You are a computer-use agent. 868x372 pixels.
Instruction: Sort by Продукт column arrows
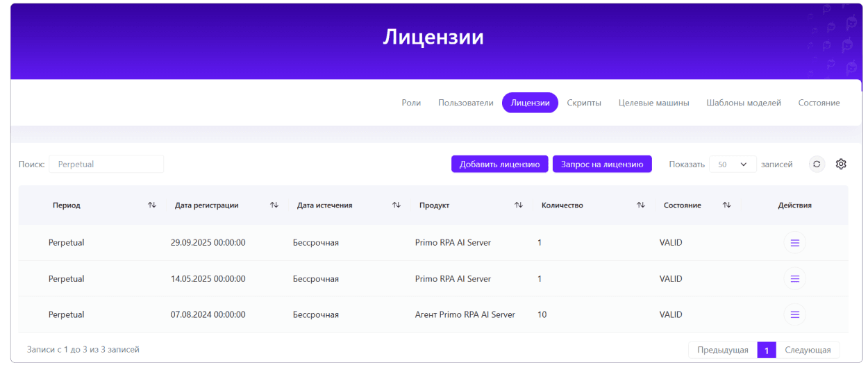tap(519, 205)
